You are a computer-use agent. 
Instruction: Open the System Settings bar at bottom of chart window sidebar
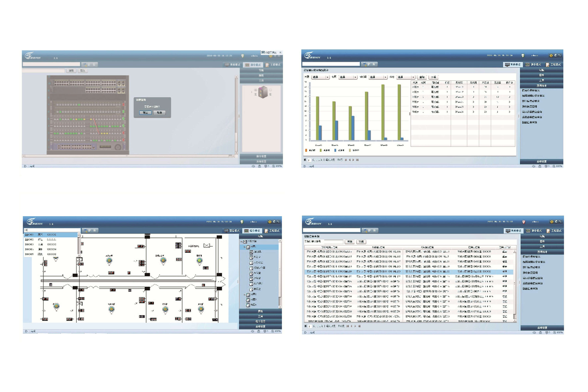coord(542,161)
